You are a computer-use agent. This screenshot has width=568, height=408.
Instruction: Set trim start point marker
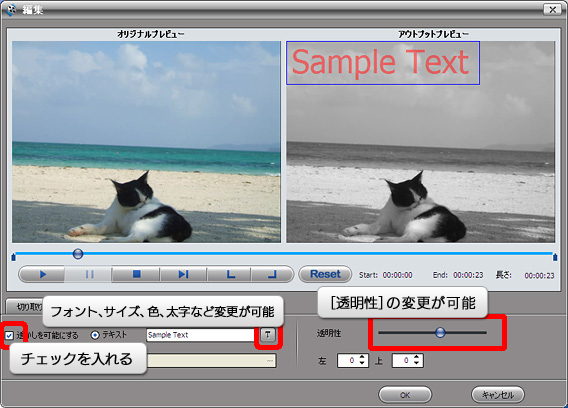point(230,274)
